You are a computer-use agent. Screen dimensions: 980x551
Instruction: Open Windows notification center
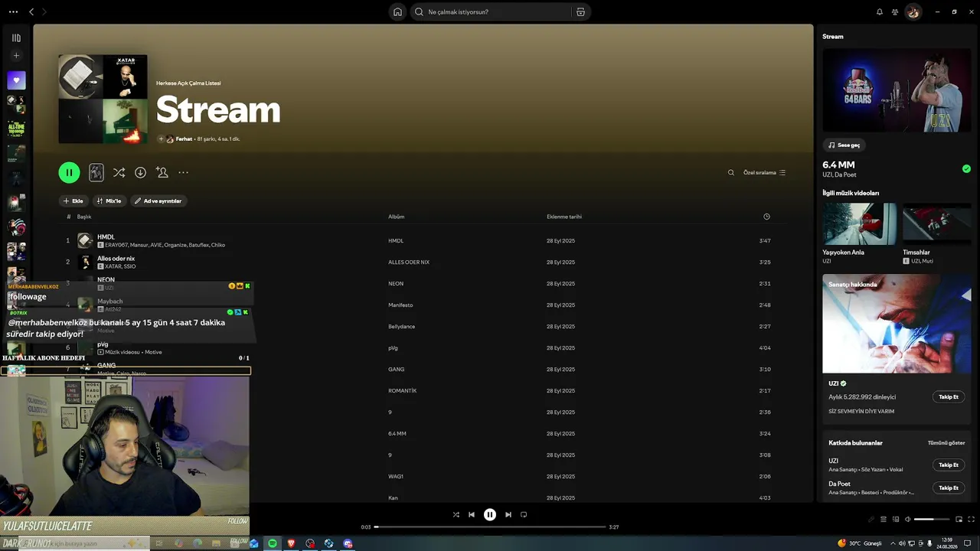[x=967, y=543]
